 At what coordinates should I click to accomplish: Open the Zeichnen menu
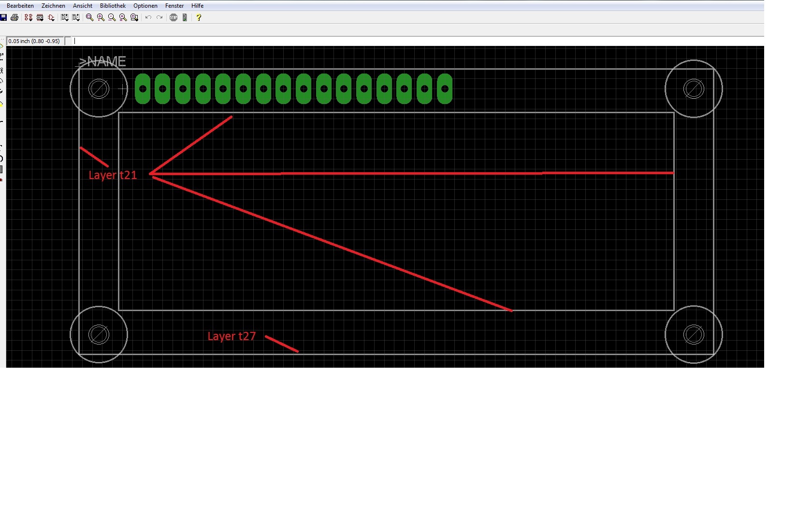[x=53, y=6]
